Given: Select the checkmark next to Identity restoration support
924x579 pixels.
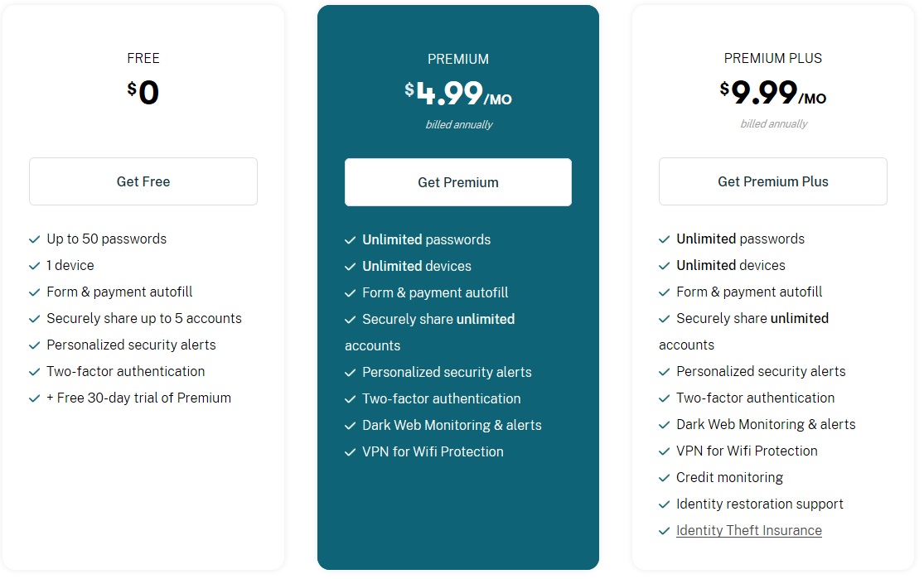Looking at the screenshot, I should (x=665, y=504).
